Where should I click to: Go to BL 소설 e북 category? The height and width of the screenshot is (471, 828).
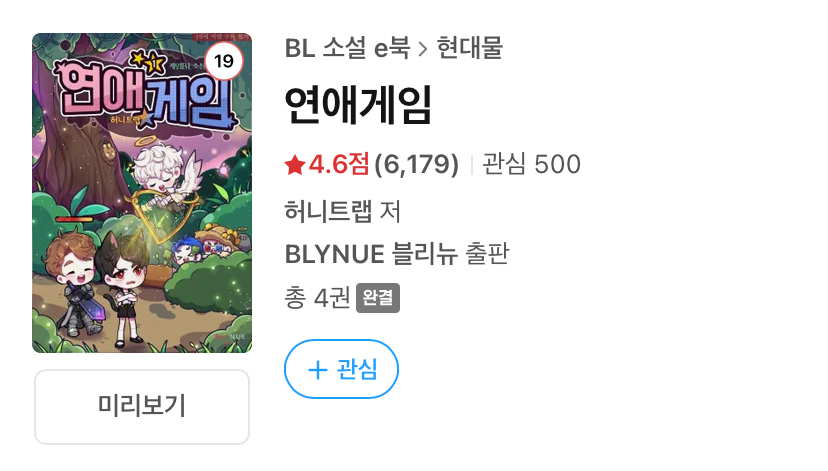click(347, 48)
